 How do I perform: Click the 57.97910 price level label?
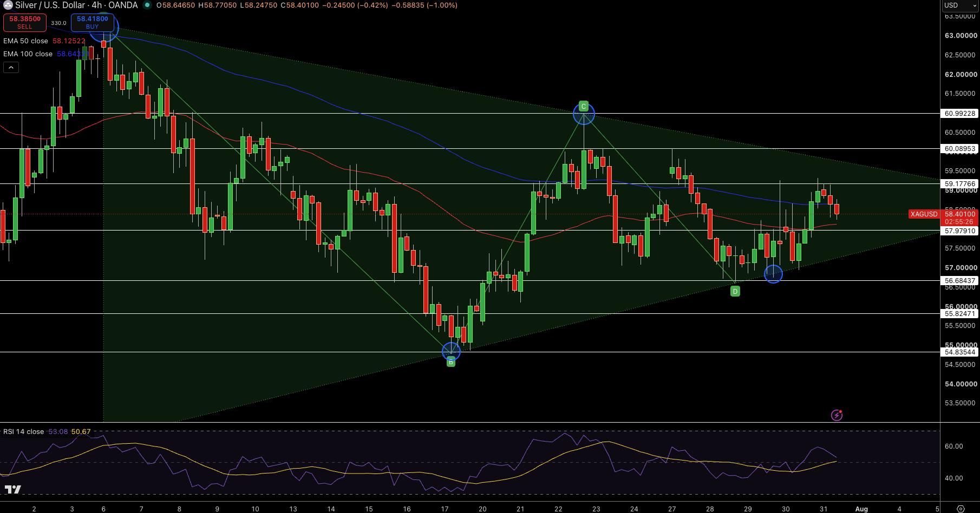(960, 231)
